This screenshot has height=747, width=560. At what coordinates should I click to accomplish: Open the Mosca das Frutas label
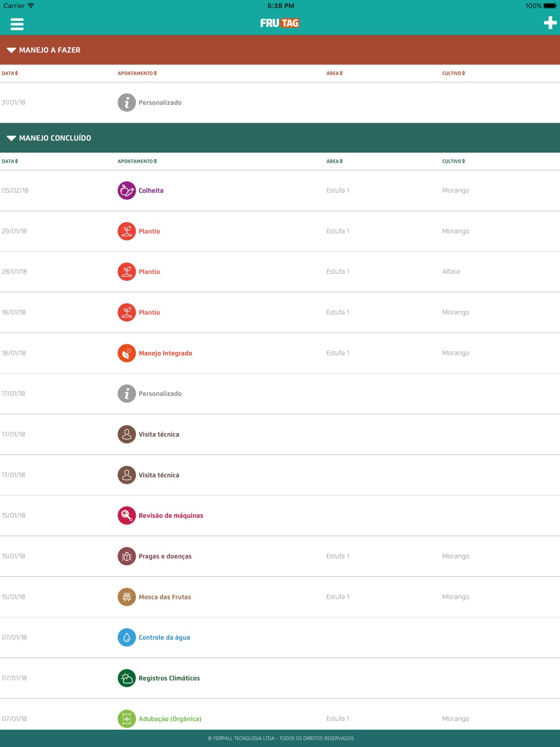click(165, 597)
